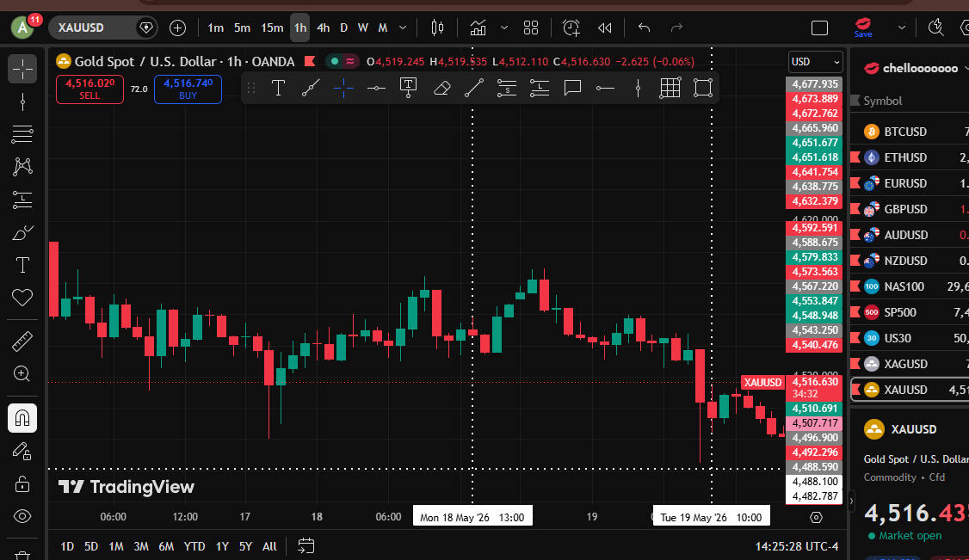Switch to the 1m timeframe
The width and height of the screenshot is (969, 560).
tap(216, 28)
